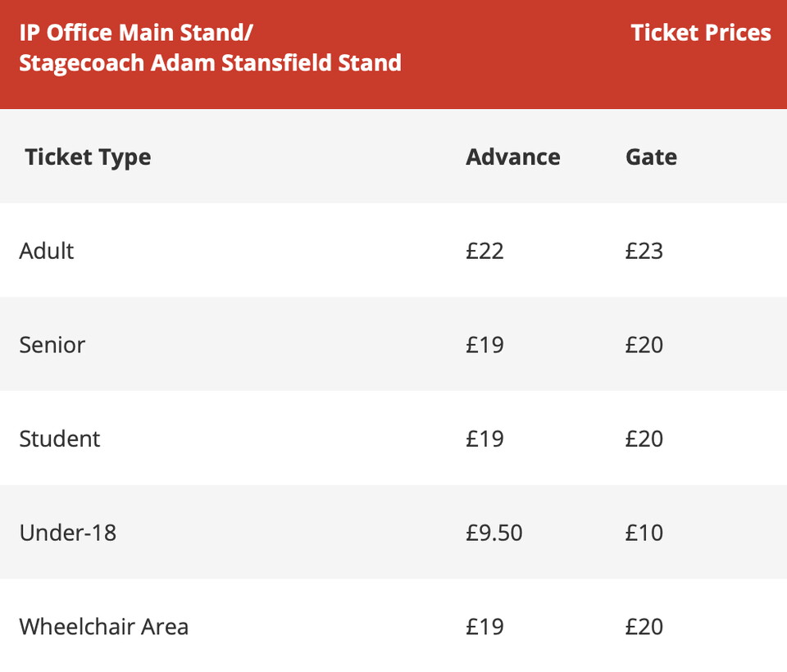
Task: Click the Adult ticket type row label
Action: point(47,250)
